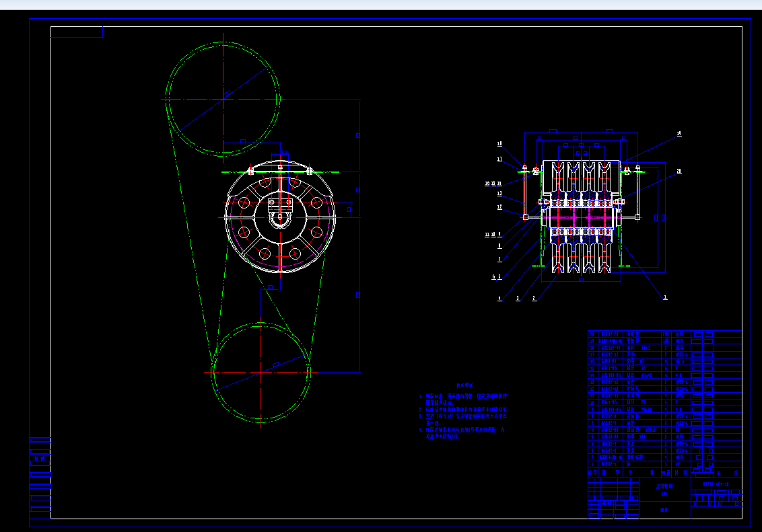Viewport: 762px width, 532px height.
Task: Select balloon callout 7 at the section view's left
Action: [x=499, y=260]
